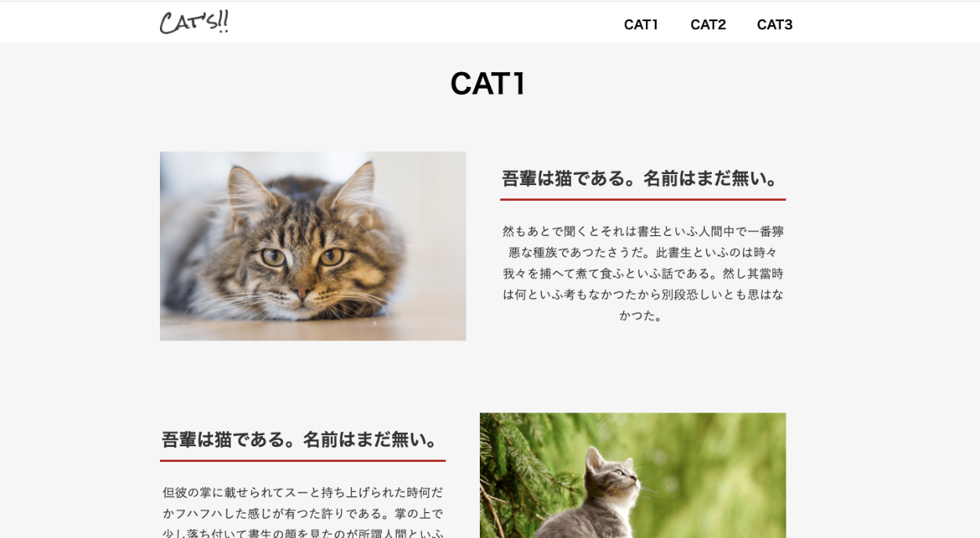Click the red underline below the first heading
This screenshot has height=538, width=980.
tap(643, 199)
